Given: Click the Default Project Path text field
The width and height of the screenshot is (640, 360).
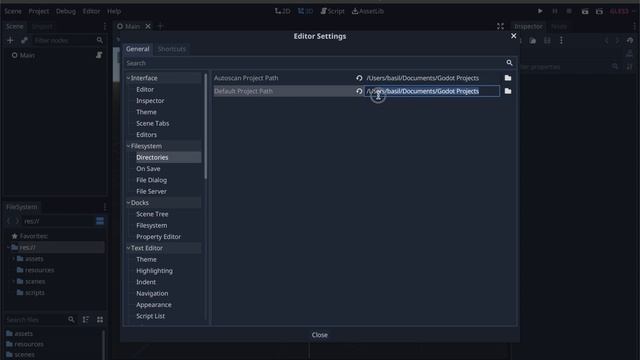Looking at the screenshot, I should tap(432, 91).
